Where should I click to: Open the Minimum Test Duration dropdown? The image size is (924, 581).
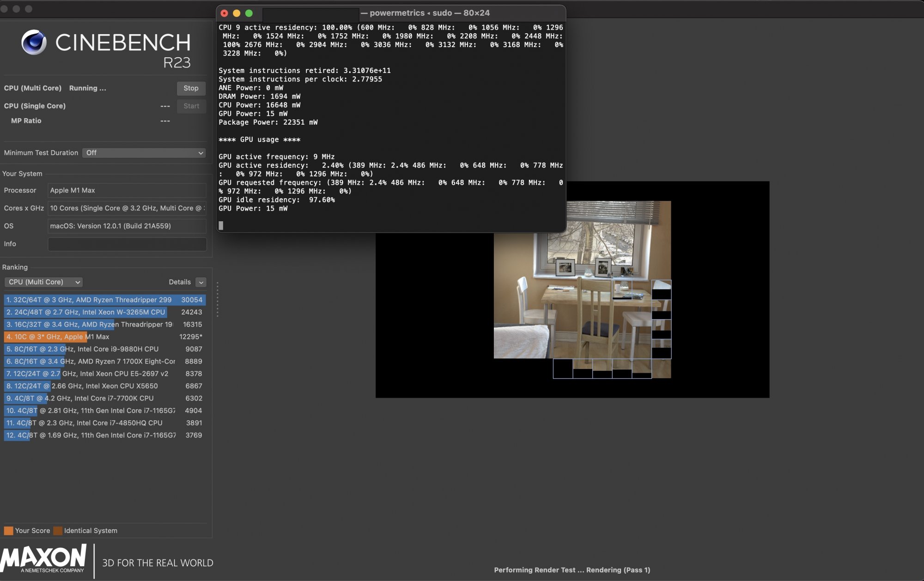[144, 153]
